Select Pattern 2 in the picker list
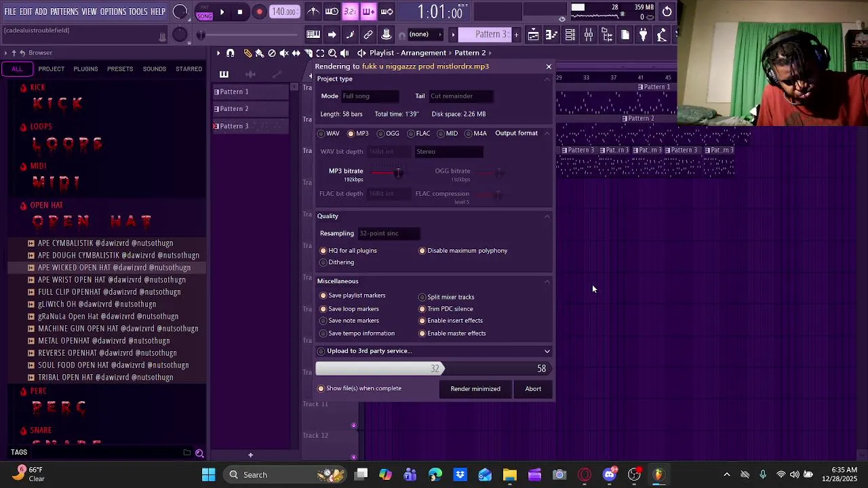868x488 pixels. click(251, 109)
